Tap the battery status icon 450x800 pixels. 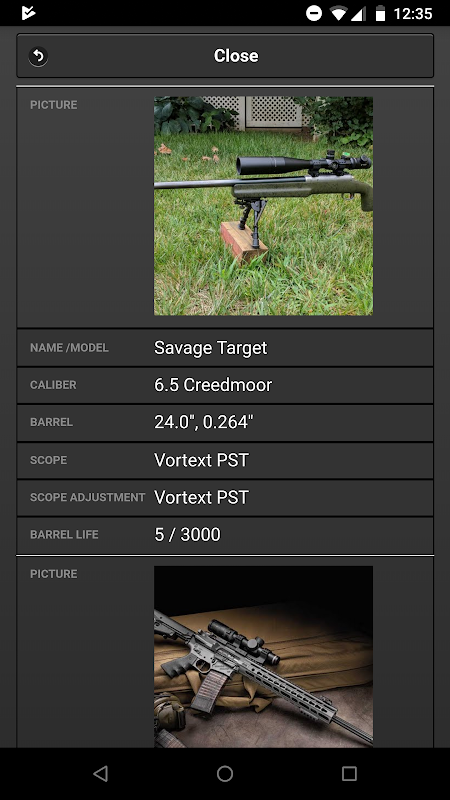point(380,13)
